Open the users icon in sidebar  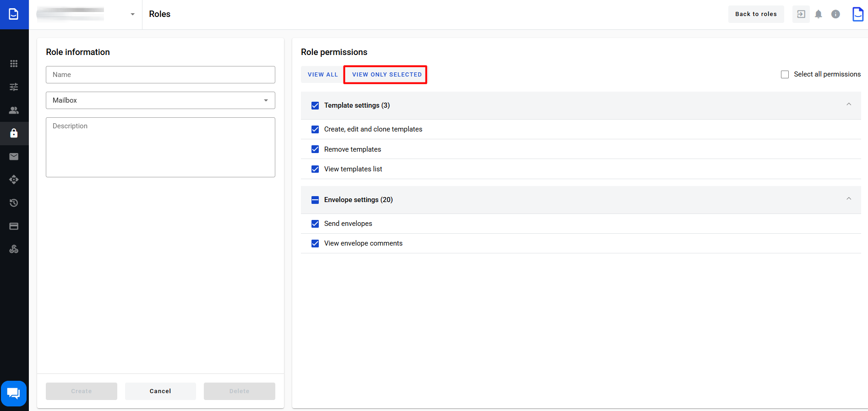tap(14, 110)
